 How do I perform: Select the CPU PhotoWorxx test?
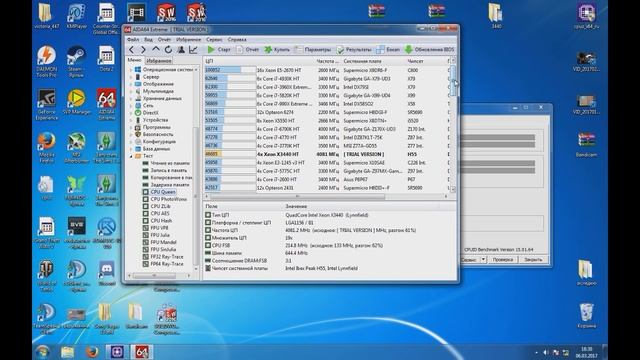pos(169,199)
